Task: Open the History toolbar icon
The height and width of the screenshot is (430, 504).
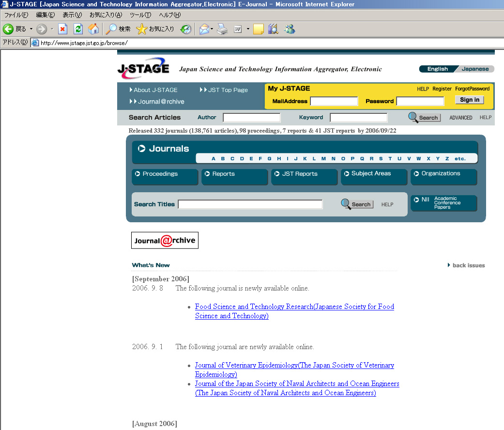Action: point(186,29)
